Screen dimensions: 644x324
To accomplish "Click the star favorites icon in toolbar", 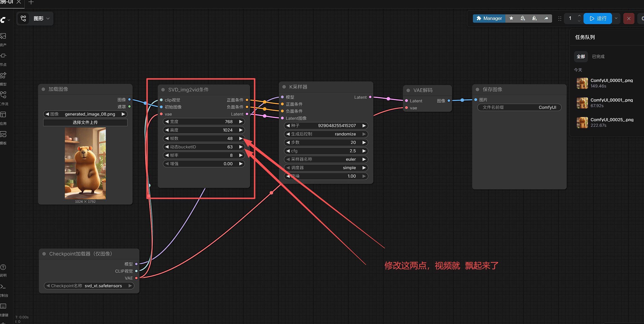I will tap(511, 18).
